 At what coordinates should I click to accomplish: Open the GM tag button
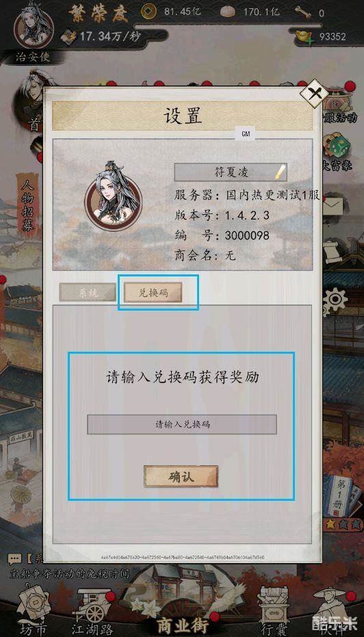[246, 133]
